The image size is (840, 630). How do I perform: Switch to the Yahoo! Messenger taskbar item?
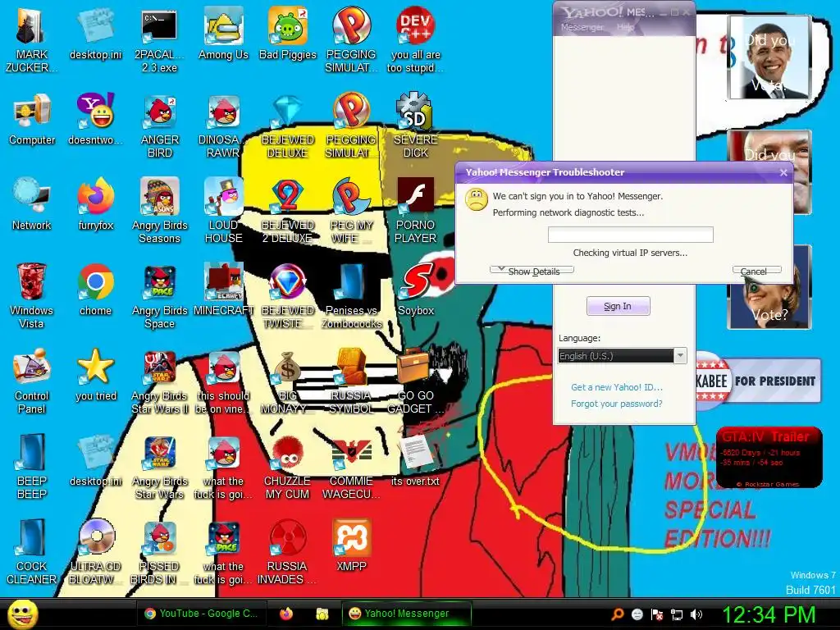(x=407, y=614)
